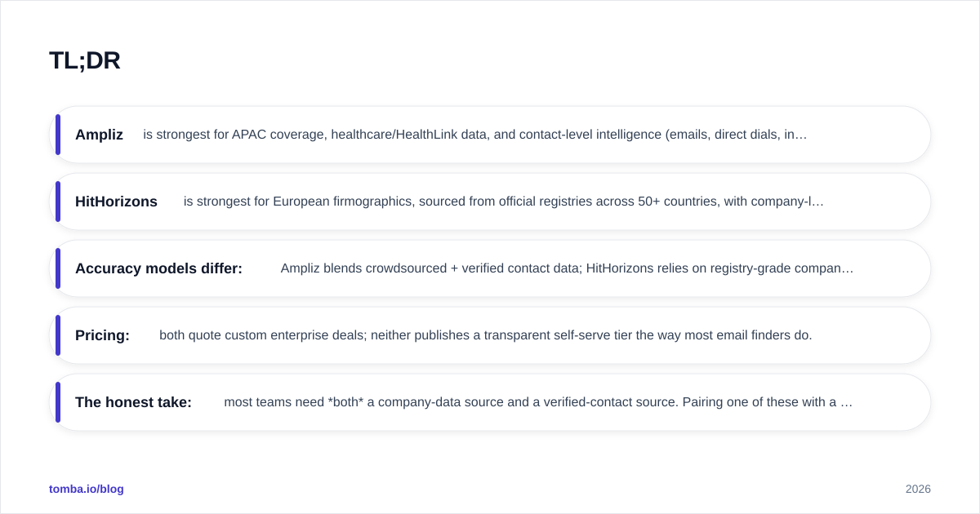The width and height of the screenshot is (980, 514).
Task: Click the purple bar beside honest take
Action: tap(58, 402)
